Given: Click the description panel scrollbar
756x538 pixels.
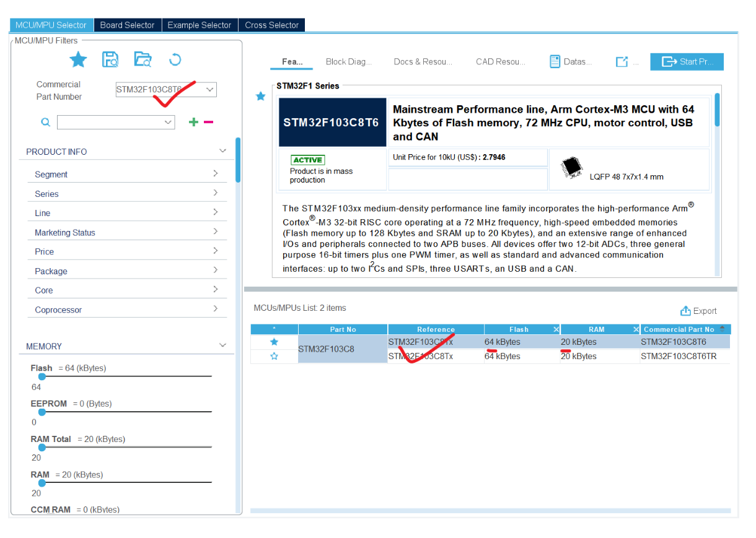Looking at the screenshot, I should click(718, 110).
